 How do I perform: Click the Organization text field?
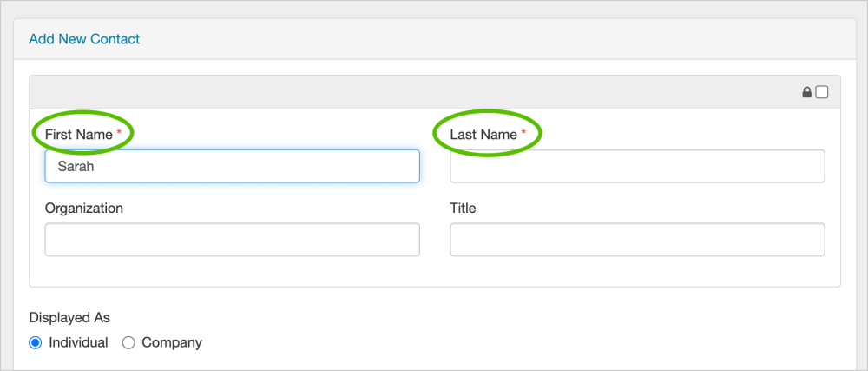tap(232, 240)
